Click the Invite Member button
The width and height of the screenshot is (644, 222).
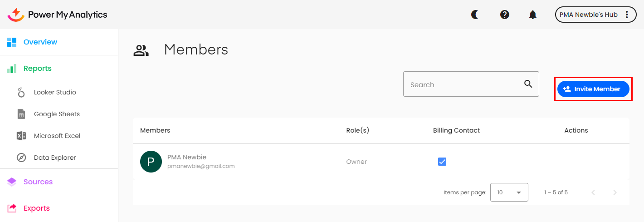click(x=593, y=89)
